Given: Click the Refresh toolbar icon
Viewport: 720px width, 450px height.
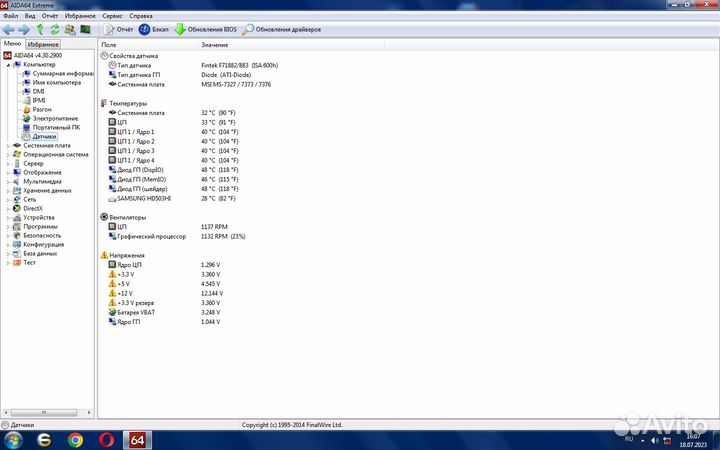Looking at the screenshot, I should tap(55, 30).
